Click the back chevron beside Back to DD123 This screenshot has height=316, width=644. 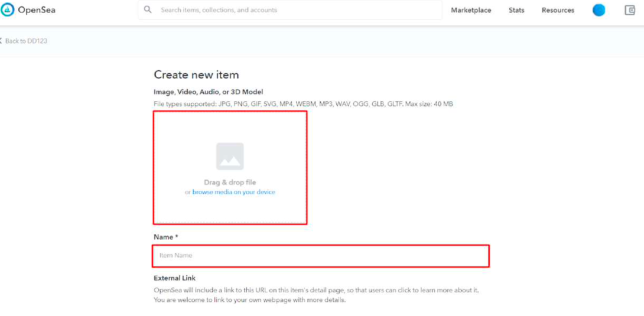pyautogui.click(x=1, y=41)
